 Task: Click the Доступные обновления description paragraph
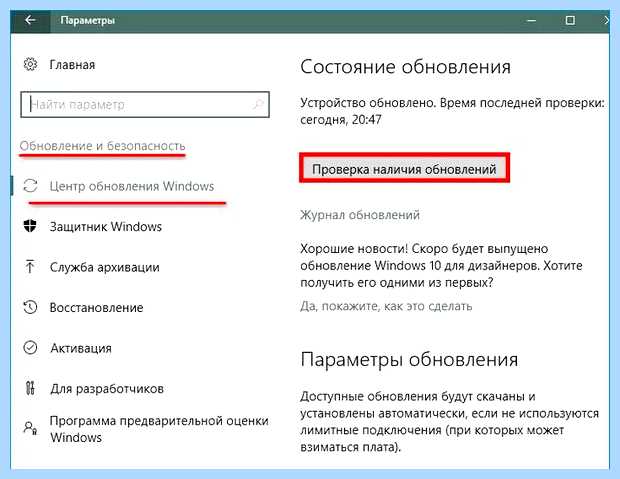coord(450,422)
